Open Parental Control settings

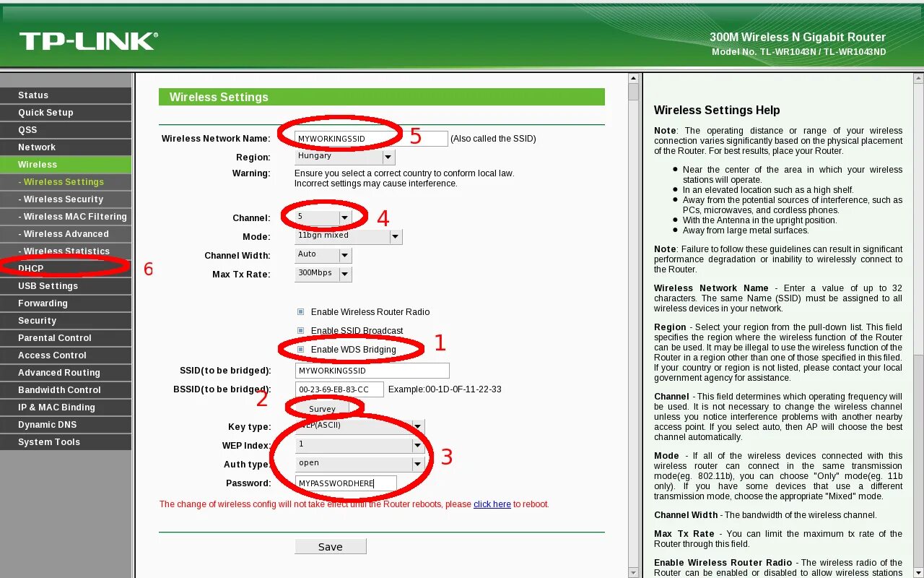pos(66,338)
